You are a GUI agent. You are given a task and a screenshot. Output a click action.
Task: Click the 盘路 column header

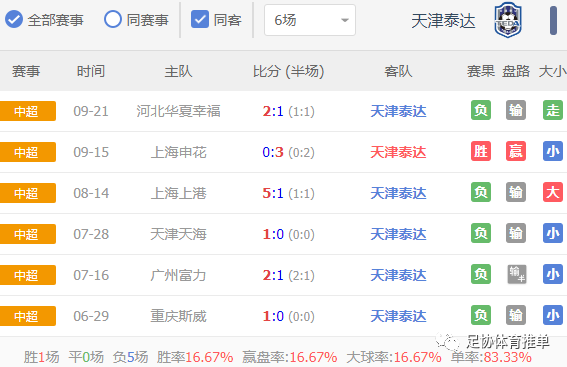516,71
